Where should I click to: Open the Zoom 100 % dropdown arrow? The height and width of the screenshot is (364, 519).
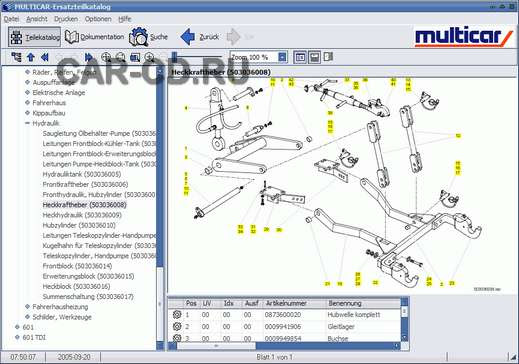[282, 57]
